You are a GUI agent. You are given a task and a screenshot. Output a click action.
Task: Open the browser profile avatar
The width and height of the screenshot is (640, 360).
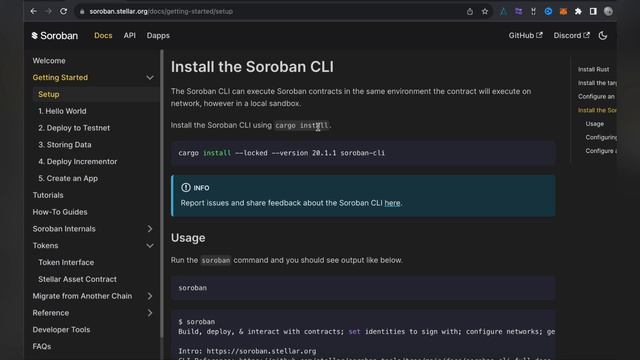[608, 11]
